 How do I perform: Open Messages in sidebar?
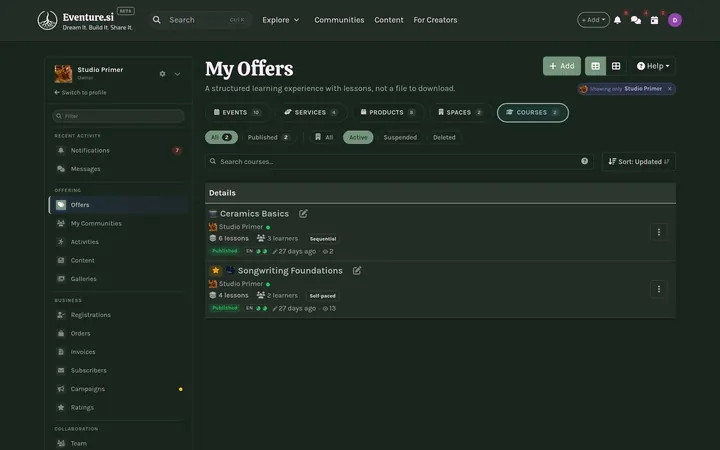pyautogui.click(x=118, y=169)
